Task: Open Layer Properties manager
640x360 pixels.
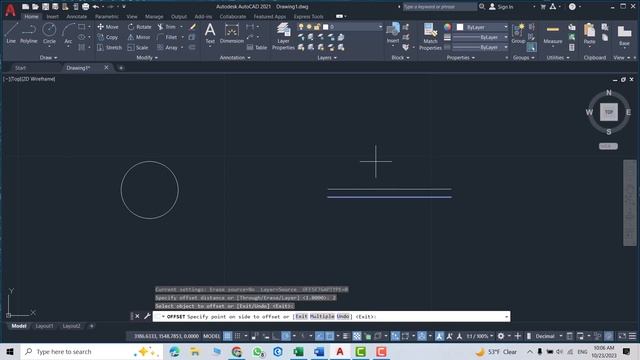Action: (x=283, y=36)
